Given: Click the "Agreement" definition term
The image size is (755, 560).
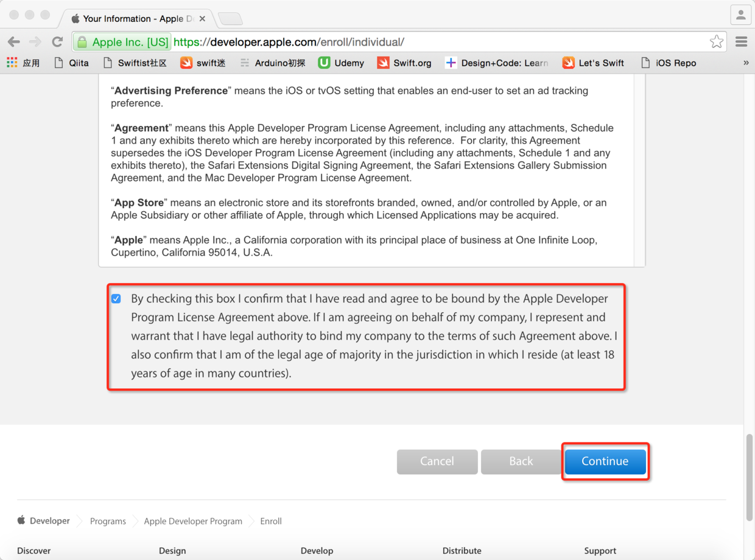Looking at the screenshot, I should pos(141,128).
